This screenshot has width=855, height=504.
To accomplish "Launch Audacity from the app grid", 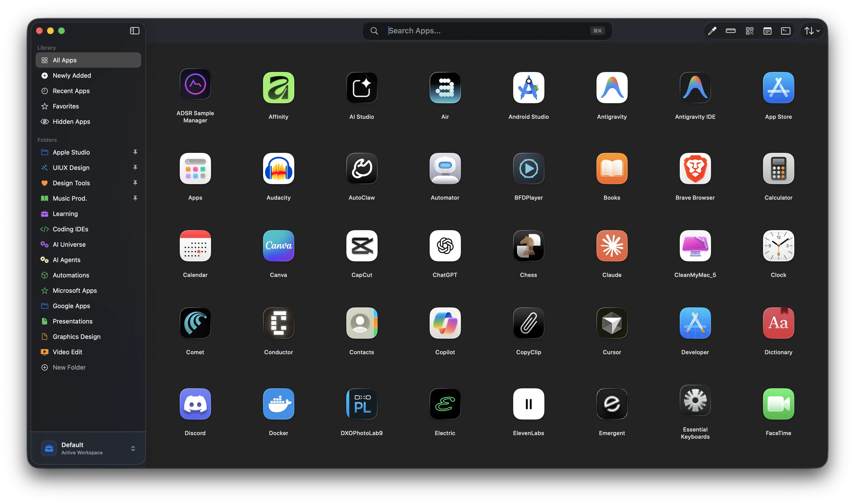I will [278, 168].
